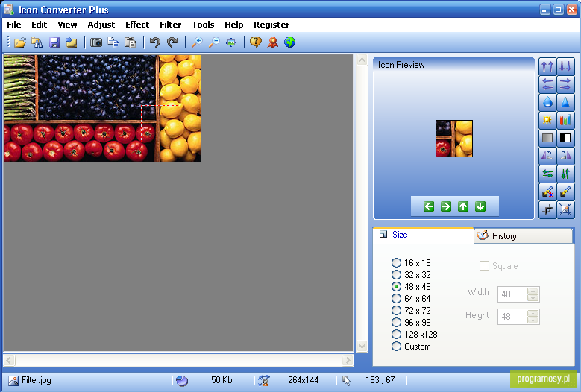The width and height of the screenshot is (581, 392).
Task: Select the 32 x 32 size option
Action: pos(411,275)
